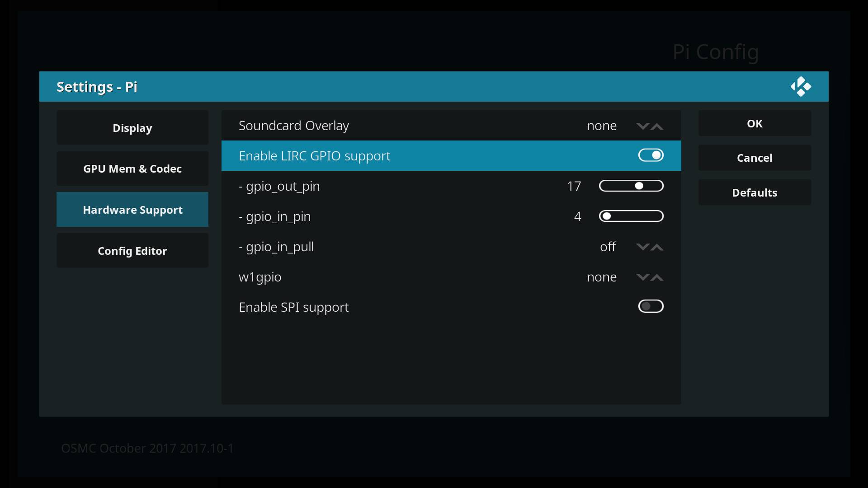Select Hardware Support tab
868x488 pixels.
132,210
